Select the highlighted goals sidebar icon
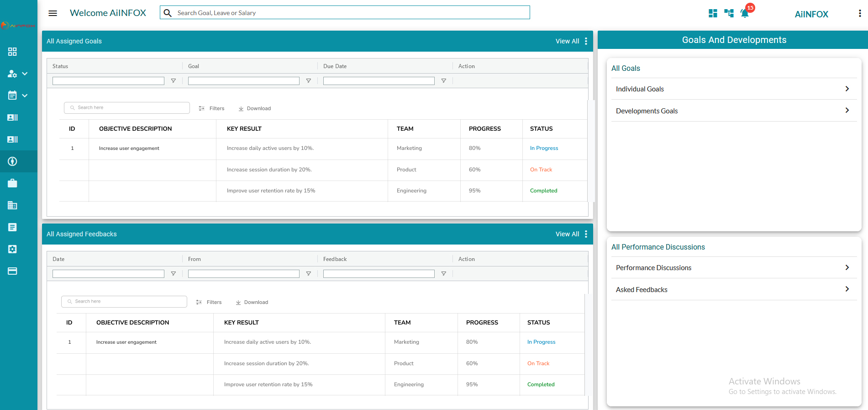This screenshot has width=868, height=410. click(x=12, y=161)
